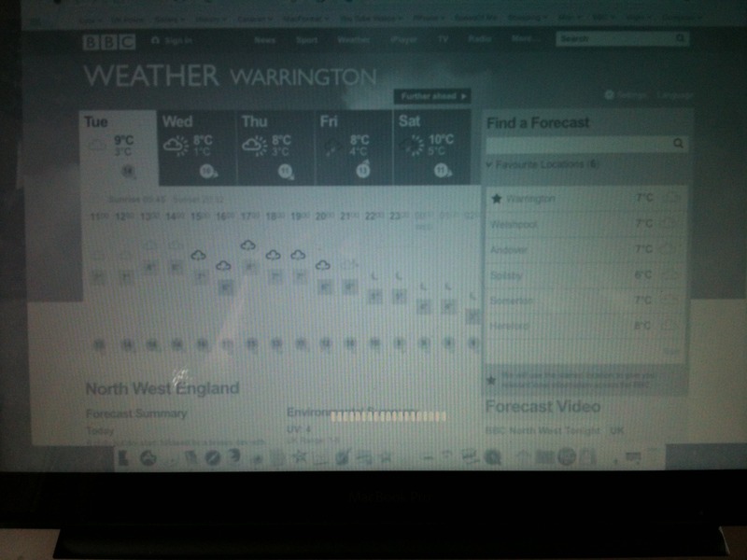
Task: Open the TV section in BBC navigation
Action: 443,39
